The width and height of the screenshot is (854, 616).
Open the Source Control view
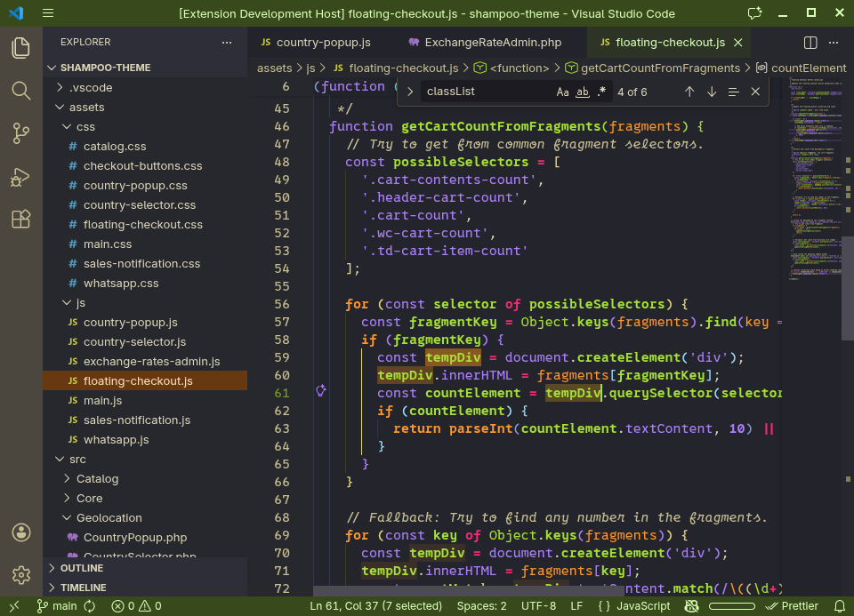tap(20, 133)
